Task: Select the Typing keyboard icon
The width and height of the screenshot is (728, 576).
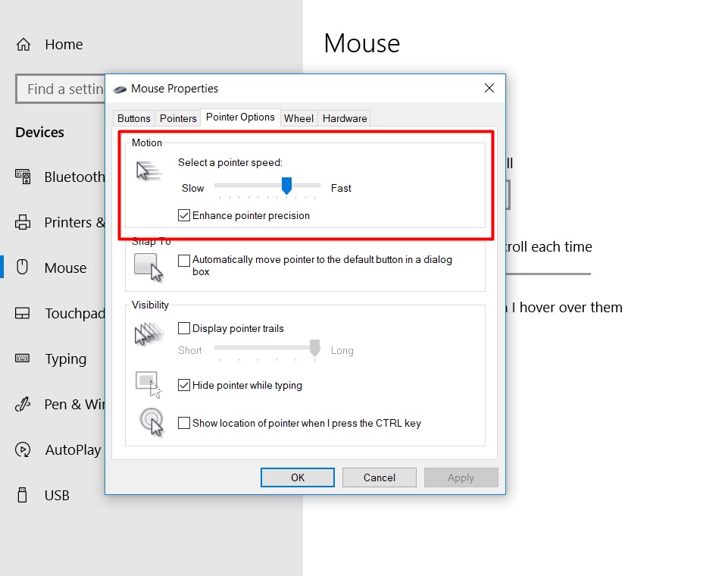Action: [x=23, y=358]
